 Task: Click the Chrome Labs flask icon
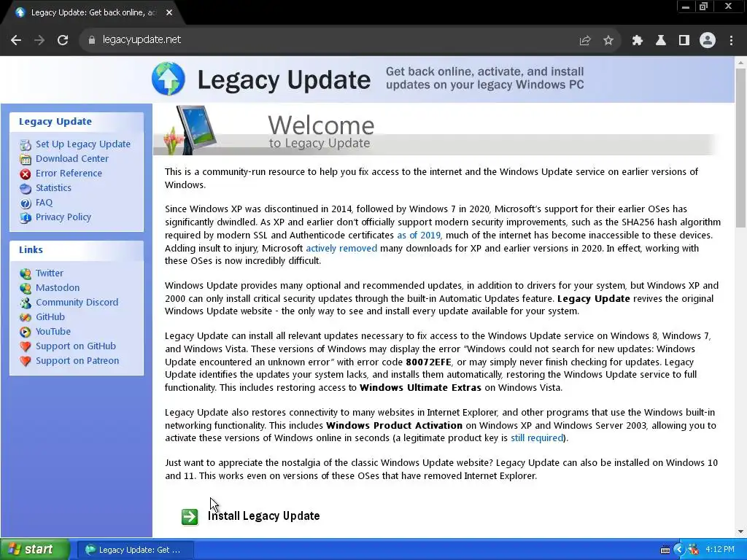point(661,41)
